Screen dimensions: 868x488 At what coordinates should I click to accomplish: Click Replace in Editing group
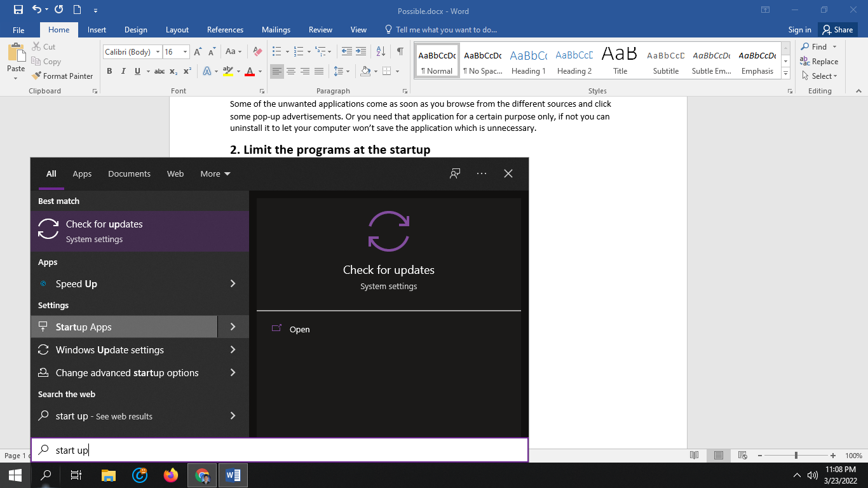[819, 62]
